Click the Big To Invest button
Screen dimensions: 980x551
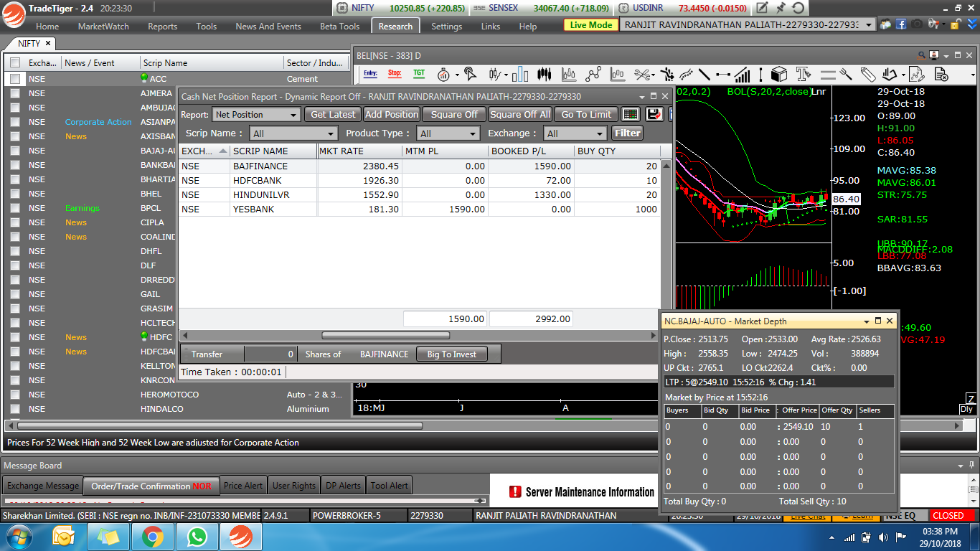pyautogui.click(x=451, y=354)
